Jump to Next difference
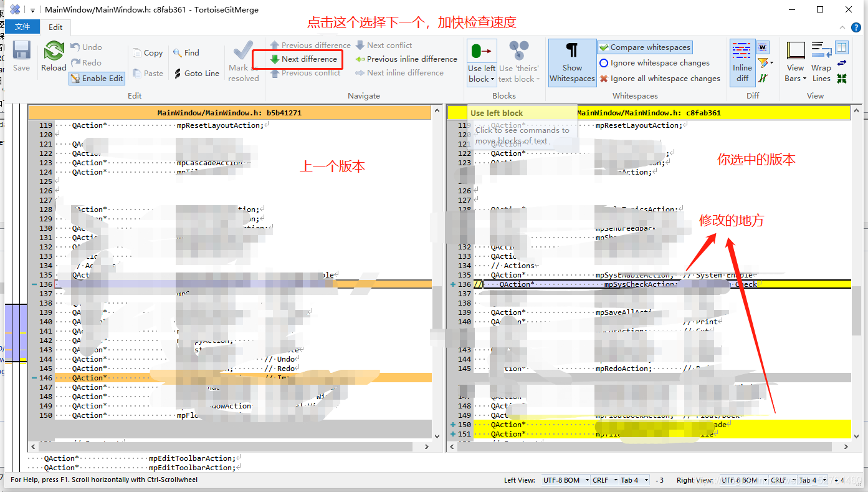The image size is (868, 492). (x=304, y=59)
